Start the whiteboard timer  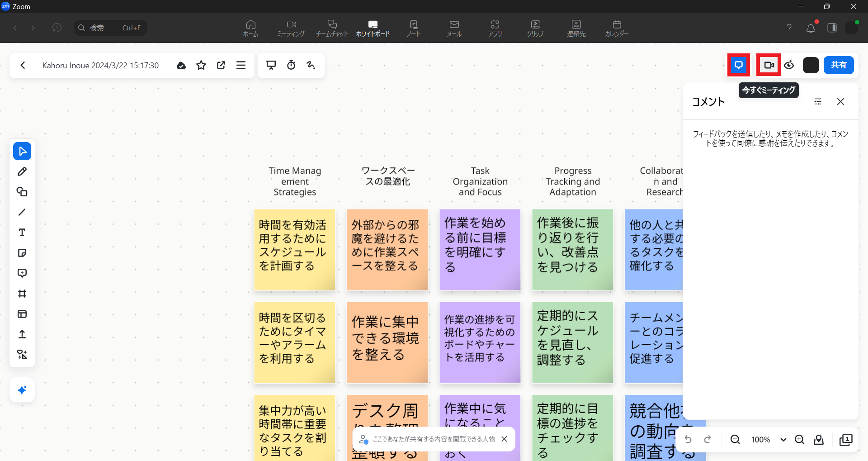[x=291, y=65]
